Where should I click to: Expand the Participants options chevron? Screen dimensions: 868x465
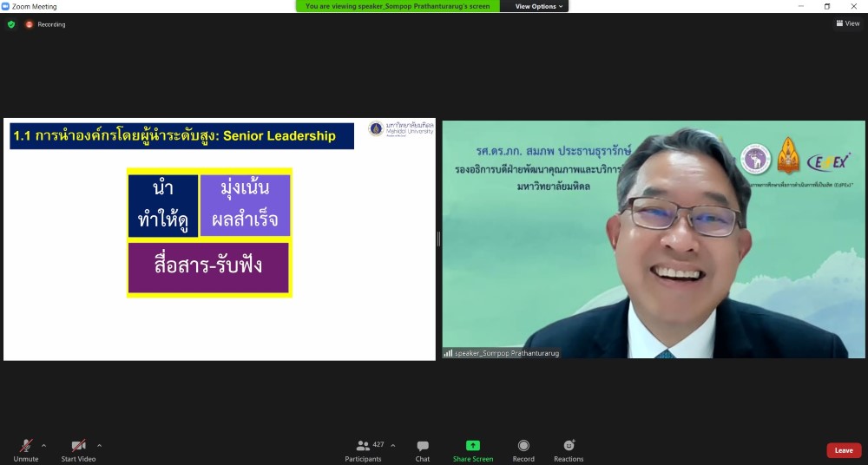click(x=392, y=445)
